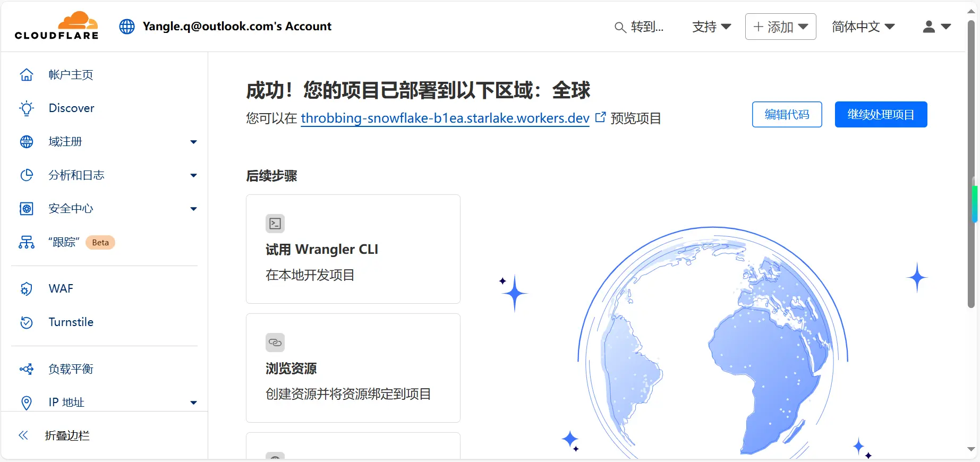The height and width of the screenshot is (462, 980).
Task: Click the plus icon in 添加 button
Action: [x=759, y=27]
